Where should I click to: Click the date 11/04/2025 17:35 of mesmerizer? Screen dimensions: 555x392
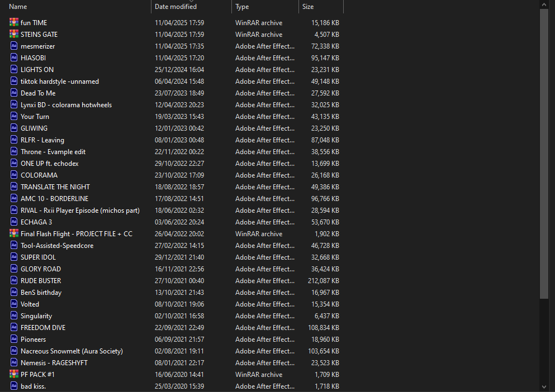(x=179, y=46)
